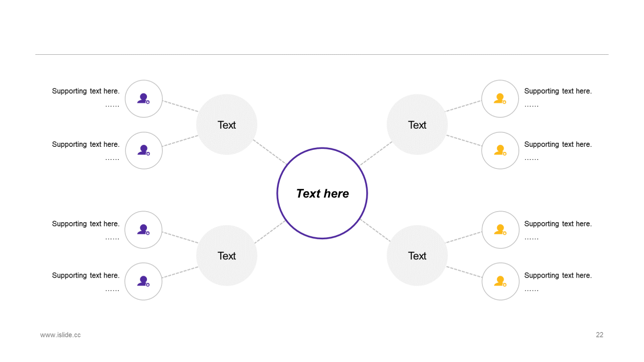
Task: Select top-left "Supporting text here." label
Action: [x=86, y=91]
